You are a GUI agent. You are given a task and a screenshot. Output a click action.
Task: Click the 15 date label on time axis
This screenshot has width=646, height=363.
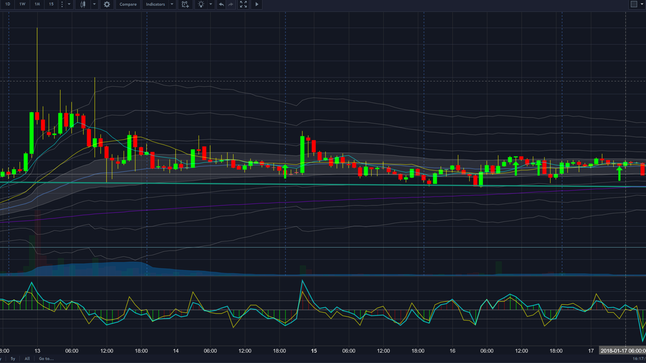pos(314,351)
